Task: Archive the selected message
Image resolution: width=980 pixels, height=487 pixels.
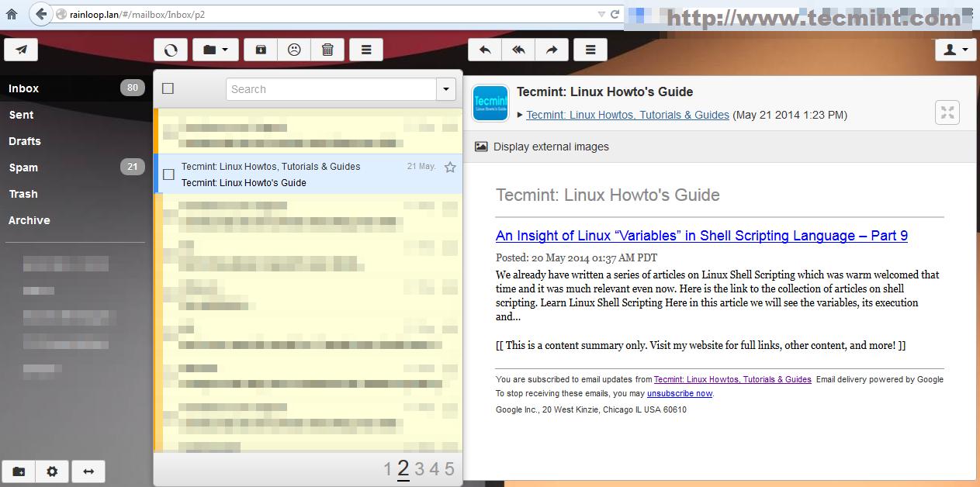Action: pos(260,49)
